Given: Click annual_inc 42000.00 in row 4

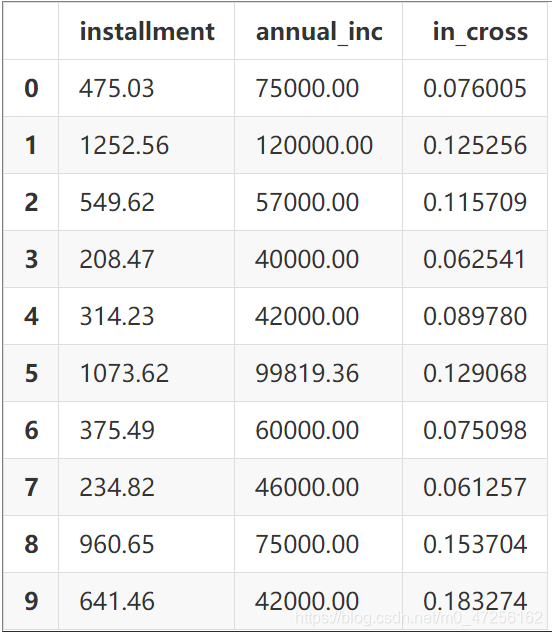Looking at the screenshot, I should 307,316.
